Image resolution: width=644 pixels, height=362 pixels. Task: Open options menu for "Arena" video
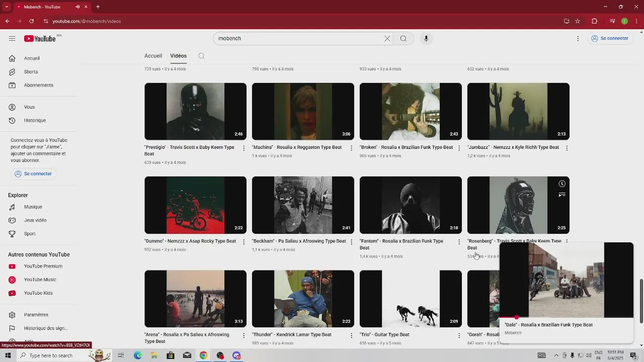point(244,335)
